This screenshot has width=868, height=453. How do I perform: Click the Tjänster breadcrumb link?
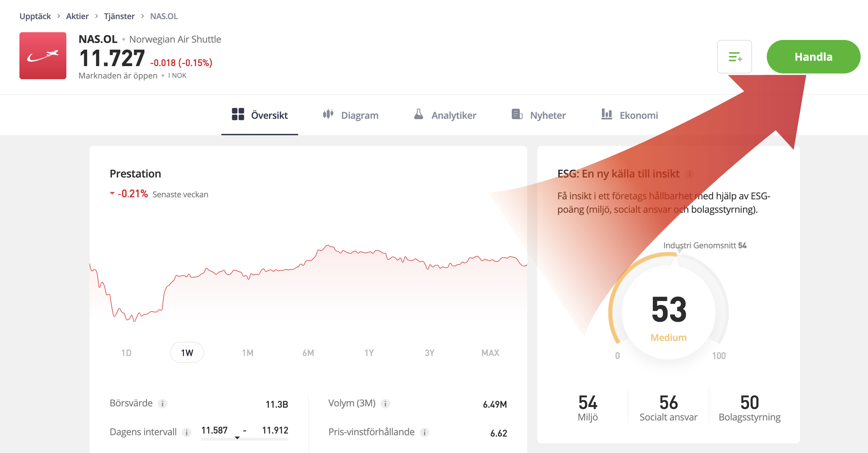119,16
